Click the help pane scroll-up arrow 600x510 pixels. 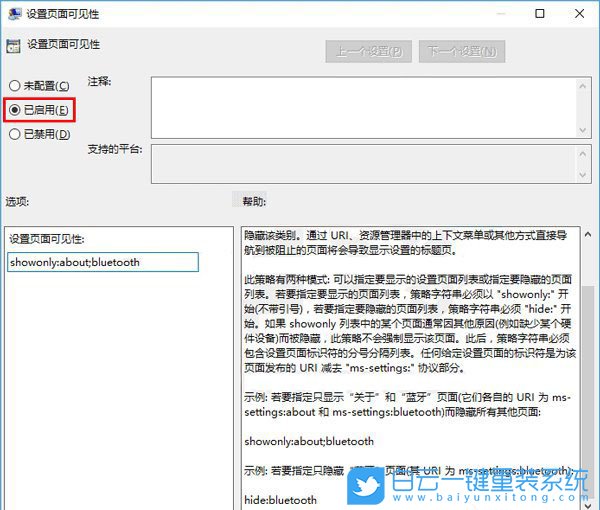pos(588,235)
